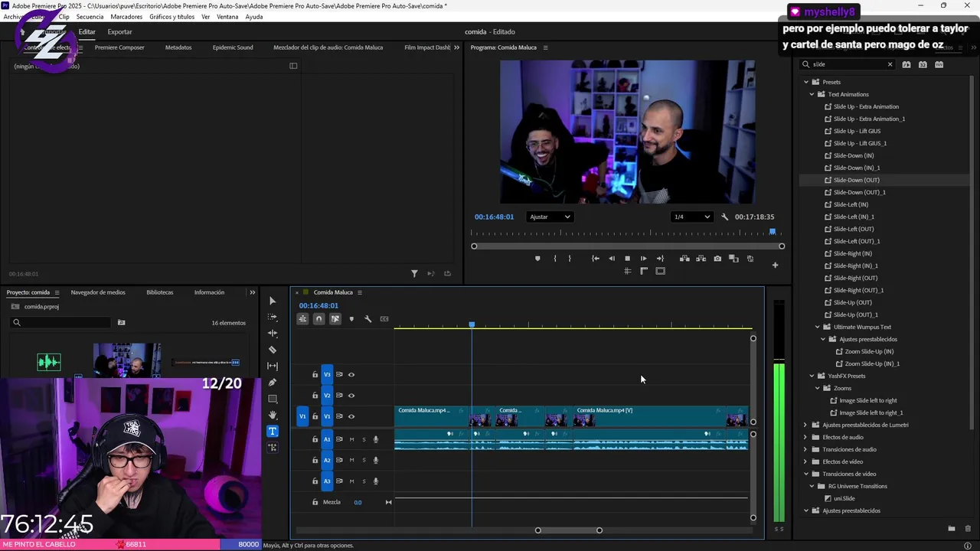The height and width of the screenshot is (551, 980).
Task: Stop playback in the Program monitor
Action: point(627,259)
